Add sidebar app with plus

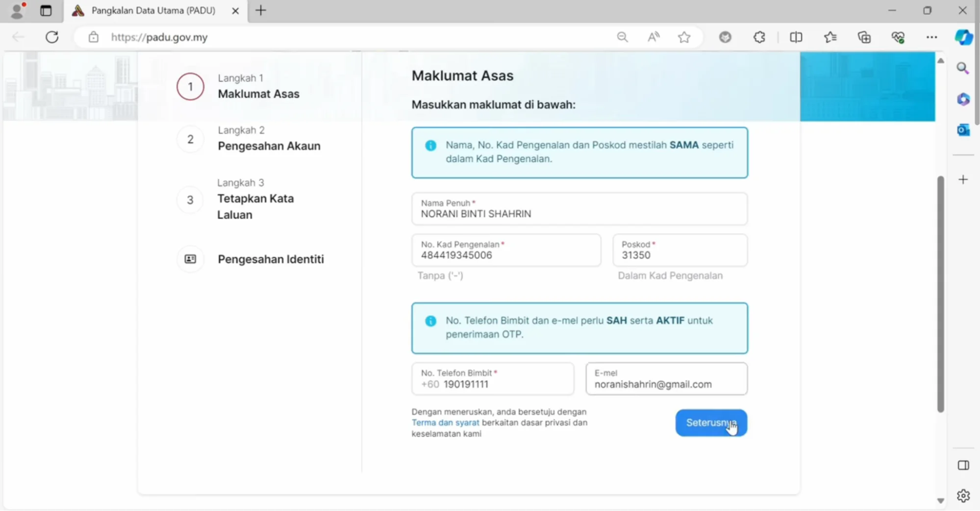click(963, 180)
